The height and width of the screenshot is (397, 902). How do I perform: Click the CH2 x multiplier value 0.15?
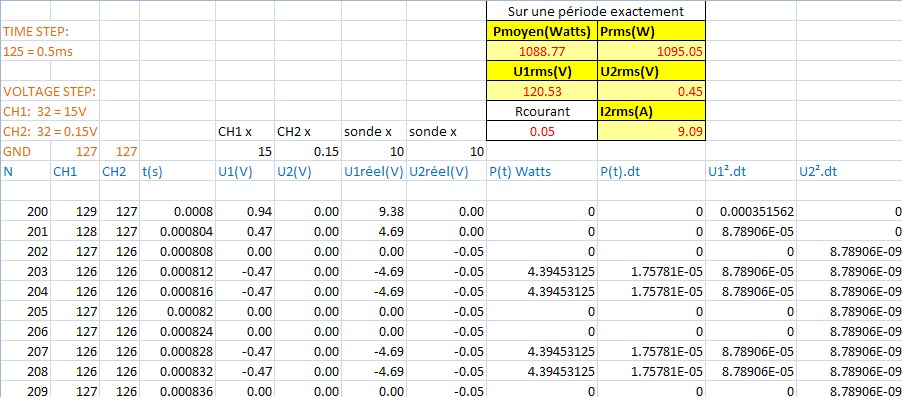(308, 152)
